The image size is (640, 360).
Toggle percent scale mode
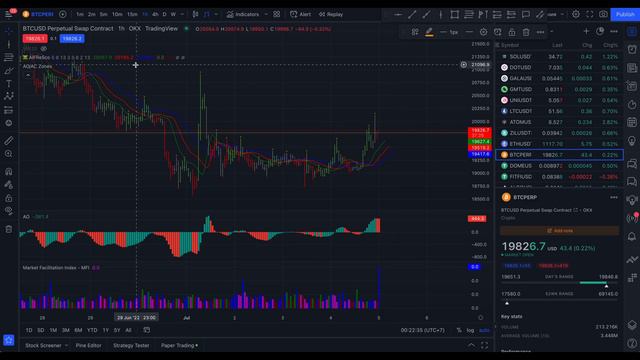tap(459, 330)
